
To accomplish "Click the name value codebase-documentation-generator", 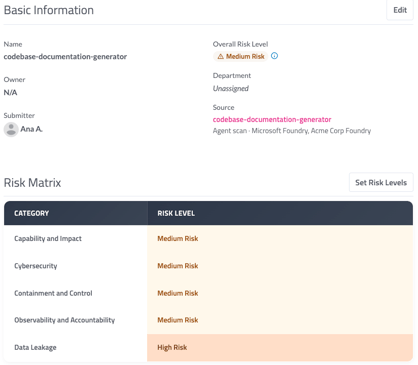I will click(x=65, y=57).
